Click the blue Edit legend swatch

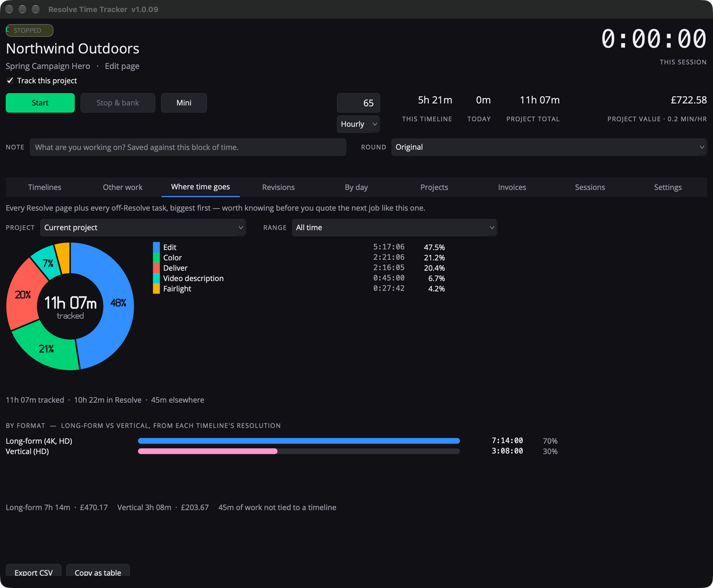click(x=156, y=247)
